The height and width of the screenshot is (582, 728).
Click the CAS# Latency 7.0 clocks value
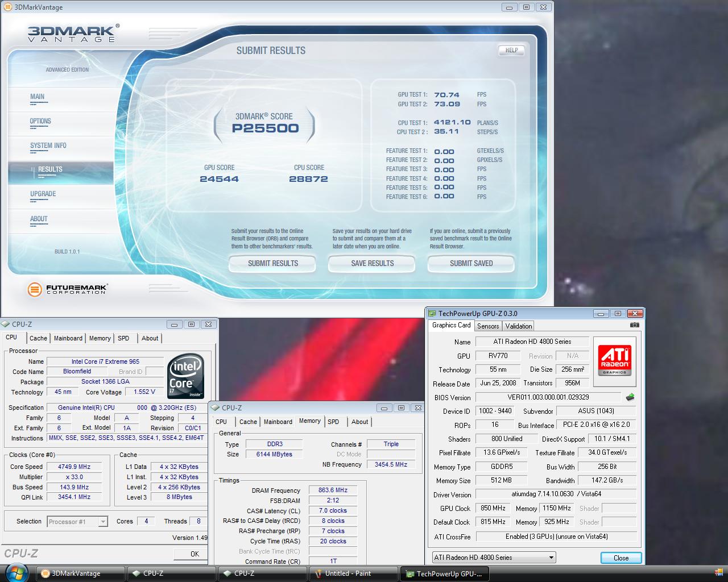pos(333,510)
